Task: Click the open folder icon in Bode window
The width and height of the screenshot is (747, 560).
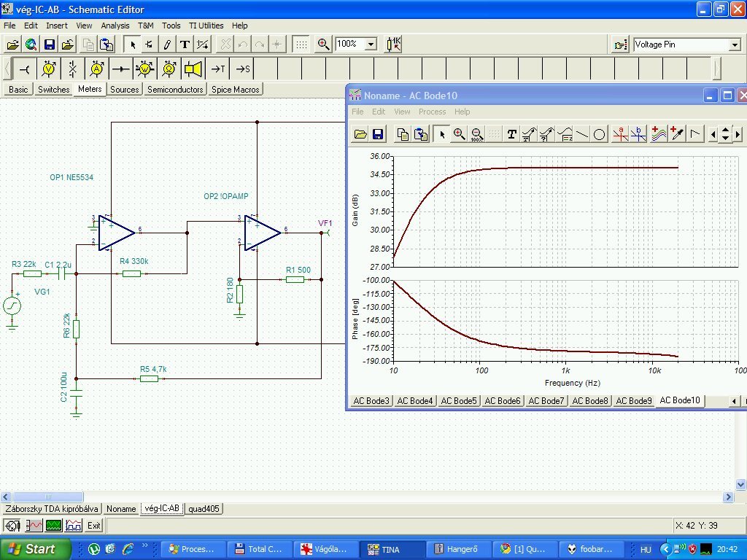Action: pos(360,135)
